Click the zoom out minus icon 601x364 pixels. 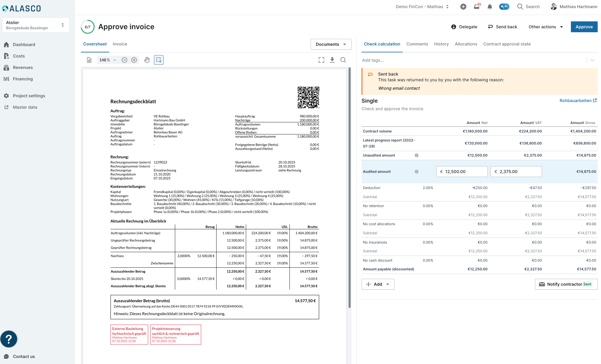tap(124, 60)
